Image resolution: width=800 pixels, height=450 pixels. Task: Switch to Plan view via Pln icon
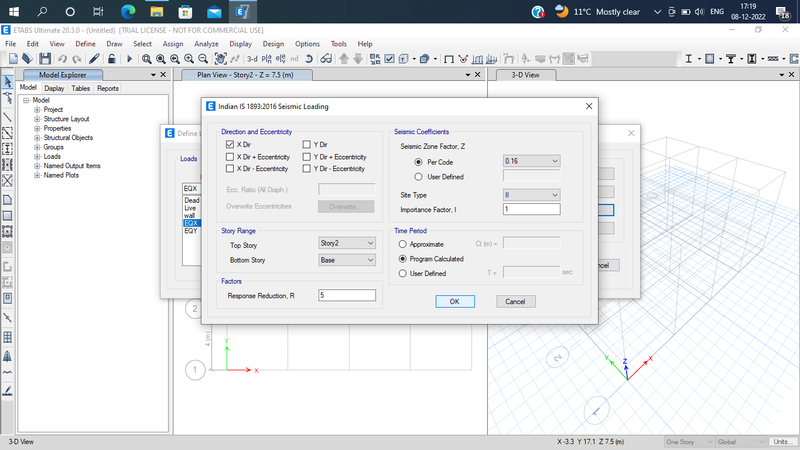point(266,59)
